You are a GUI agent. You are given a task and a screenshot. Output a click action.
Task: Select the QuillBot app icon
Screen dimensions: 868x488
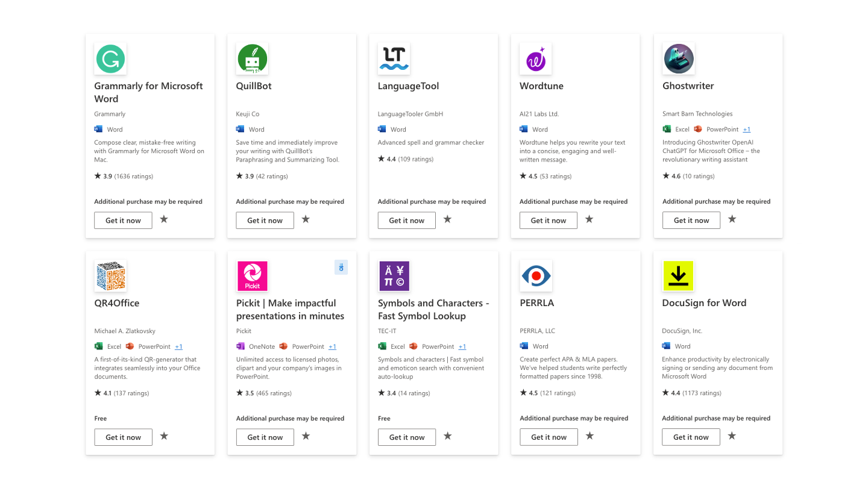[252, 58]
